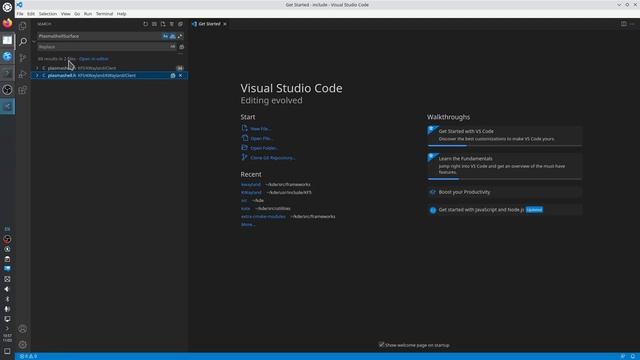Open the KDE application launcher

7,7
